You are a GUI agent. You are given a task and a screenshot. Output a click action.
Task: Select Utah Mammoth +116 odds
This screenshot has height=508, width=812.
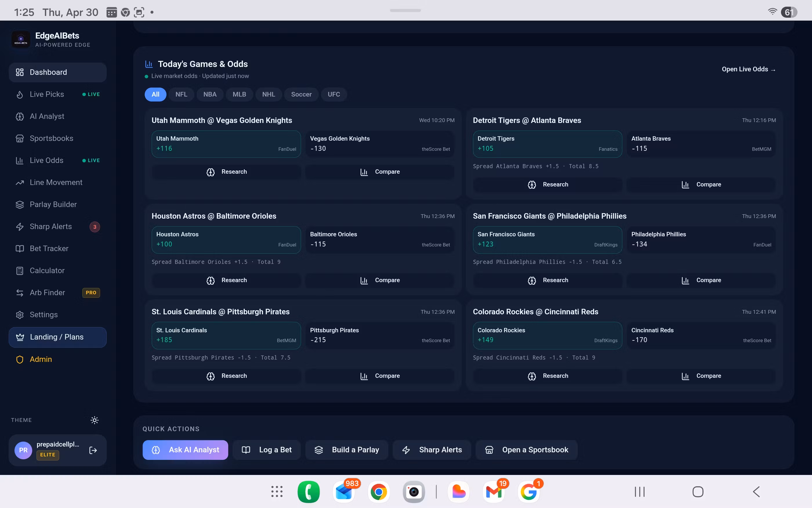pos(226,144)
